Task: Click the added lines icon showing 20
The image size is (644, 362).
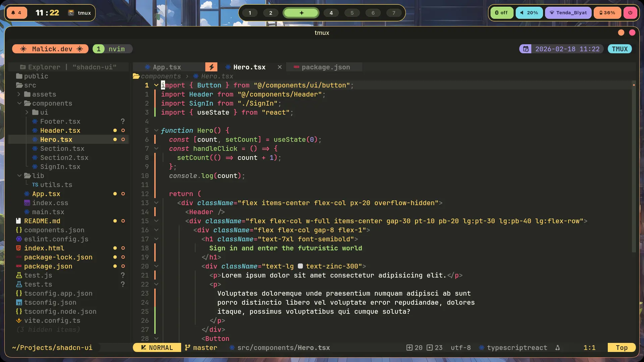Action: pos(409,348)
